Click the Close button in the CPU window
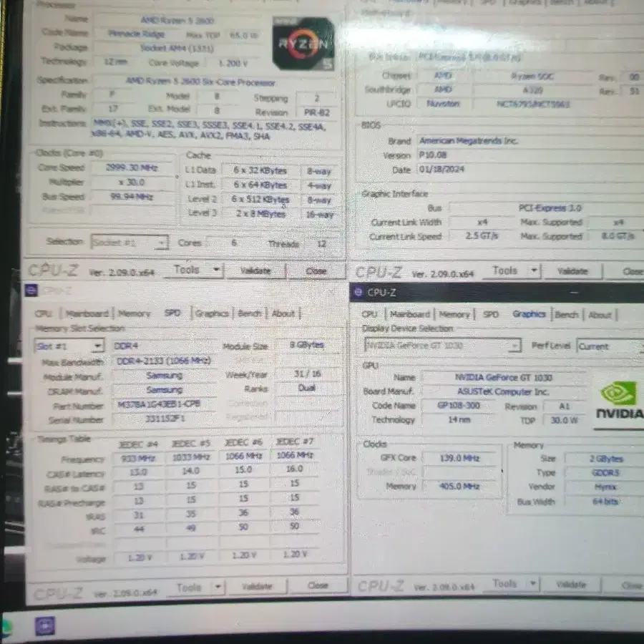 tap(316, 270)
